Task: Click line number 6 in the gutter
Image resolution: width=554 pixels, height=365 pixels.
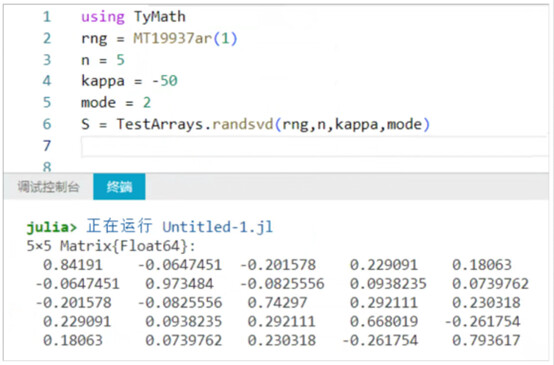Action: (x=47, y=124)
